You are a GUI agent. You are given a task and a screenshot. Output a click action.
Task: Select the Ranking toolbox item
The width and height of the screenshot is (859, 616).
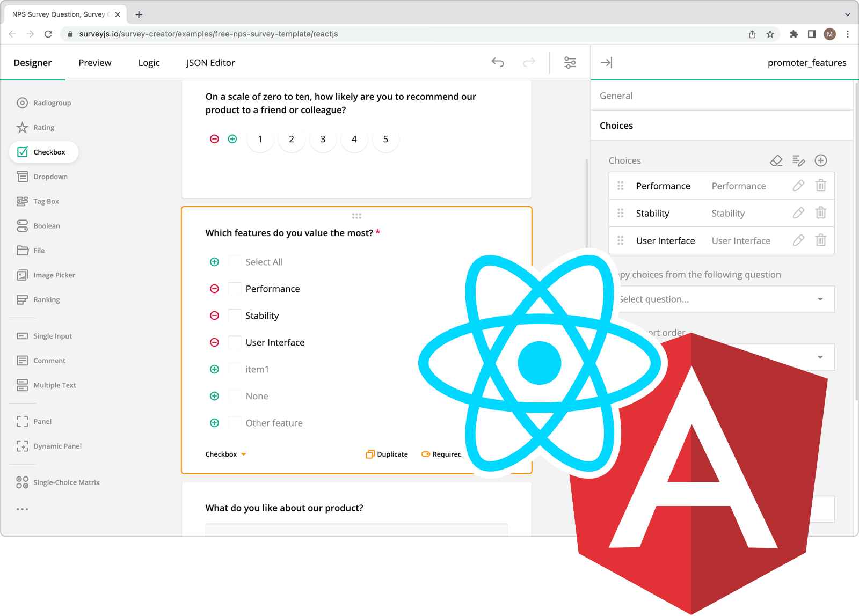pos(39,300)
